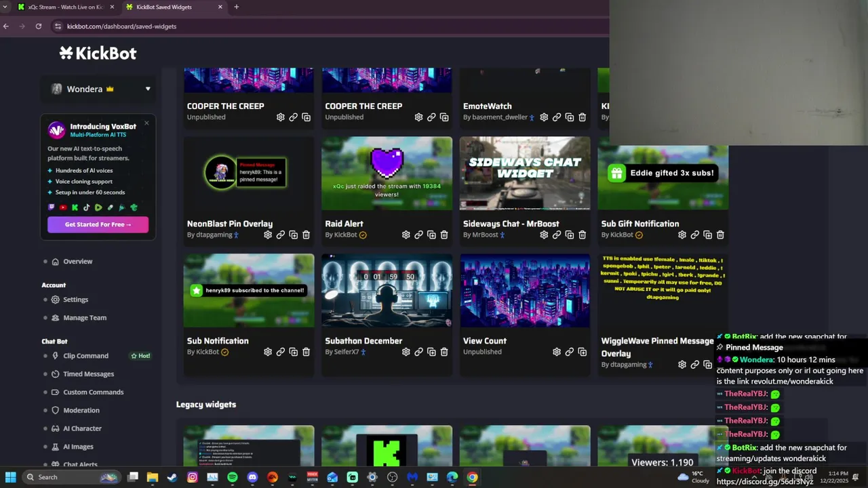868x488 pixels.
Task: Open Steam from the taskbar
Action: (172, 477)
